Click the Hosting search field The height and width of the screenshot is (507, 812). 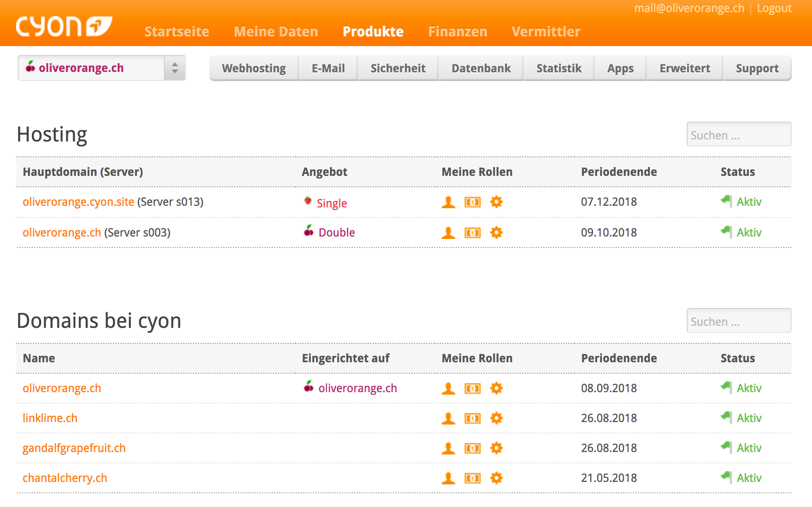tap(738, 135)
